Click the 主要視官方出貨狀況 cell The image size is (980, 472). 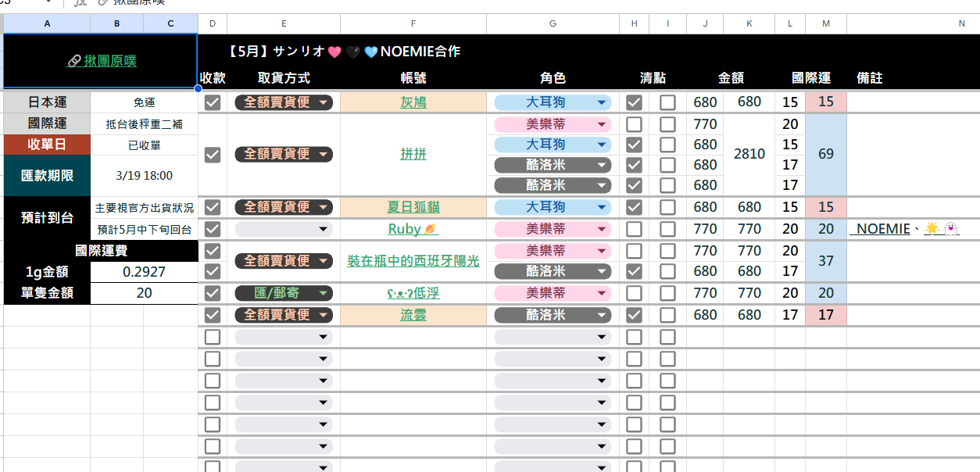tap(144, 208)
